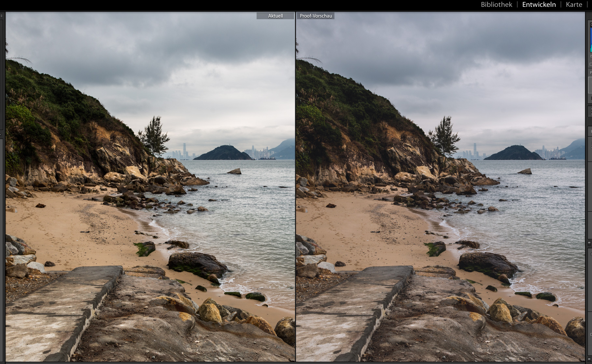Collapse the left panel via its edge strip
Image resolution: width=592 pixels, height=364 pixels.
click(2, 72)
